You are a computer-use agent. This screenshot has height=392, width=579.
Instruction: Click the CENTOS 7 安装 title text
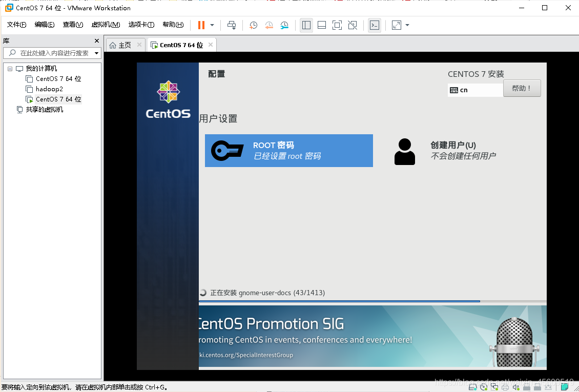click(x=476, y=74)
